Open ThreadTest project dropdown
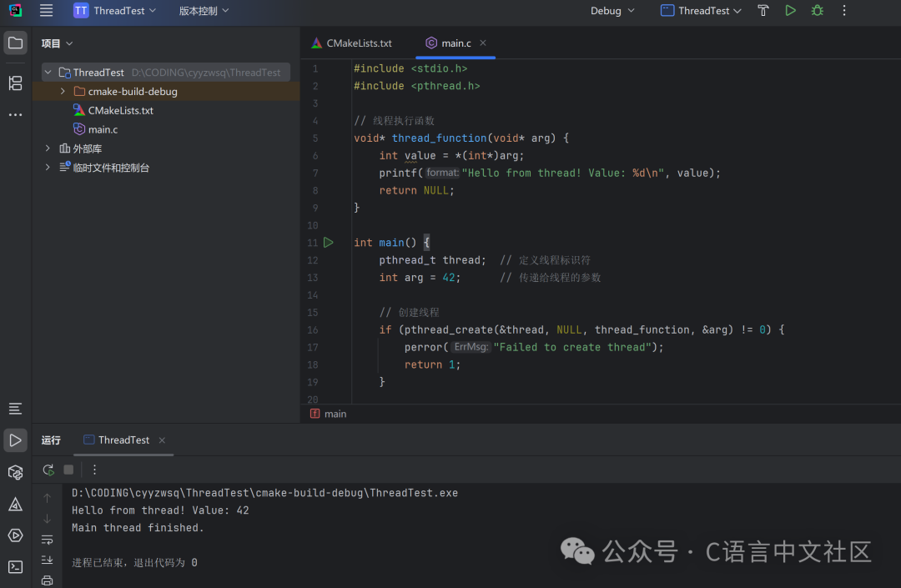Screen dimensions: 901x588 point(114,10)
